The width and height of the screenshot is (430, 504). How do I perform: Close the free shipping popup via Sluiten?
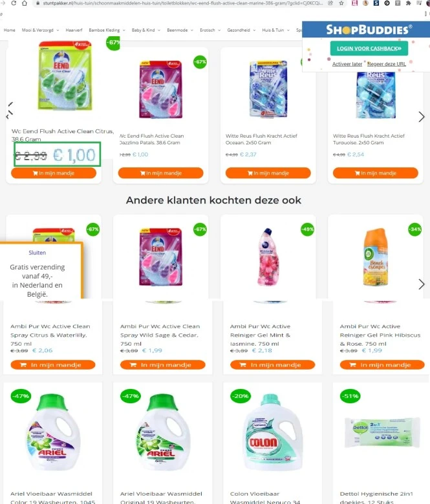pos(38,253)
